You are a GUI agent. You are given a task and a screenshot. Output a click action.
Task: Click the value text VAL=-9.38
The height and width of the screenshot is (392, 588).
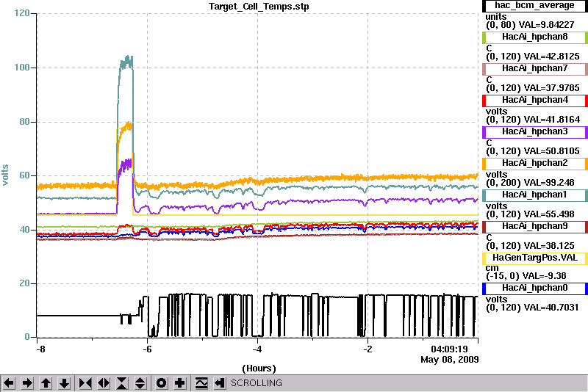[545, 276]
